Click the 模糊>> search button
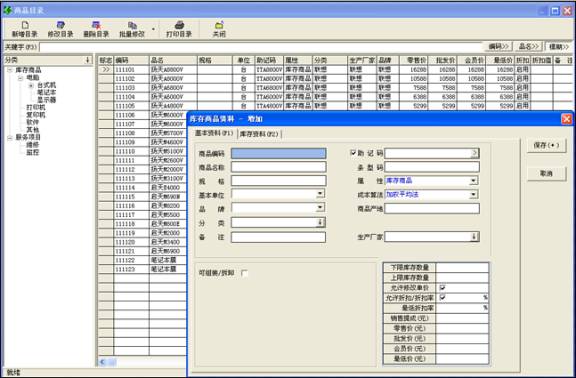The image size is (576, 378). 558,47
